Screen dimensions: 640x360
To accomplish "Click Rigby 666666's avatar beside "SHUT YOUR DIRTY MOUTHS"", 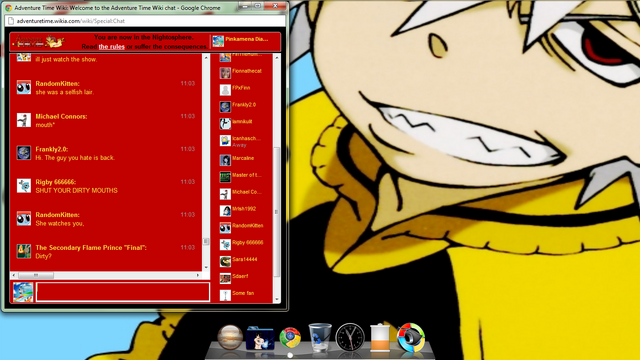I will 24,186.
